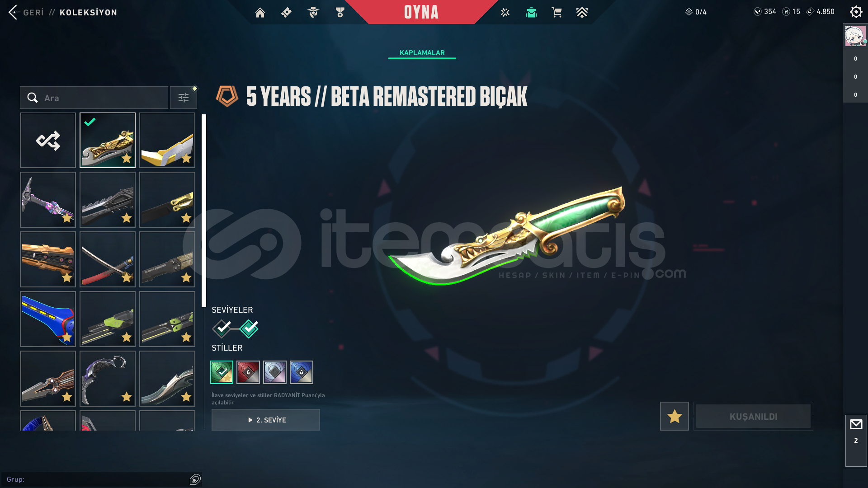The image size is (868, 488).
Task: Click the KUŞANILDI equip button
Action: pos(753,416)
